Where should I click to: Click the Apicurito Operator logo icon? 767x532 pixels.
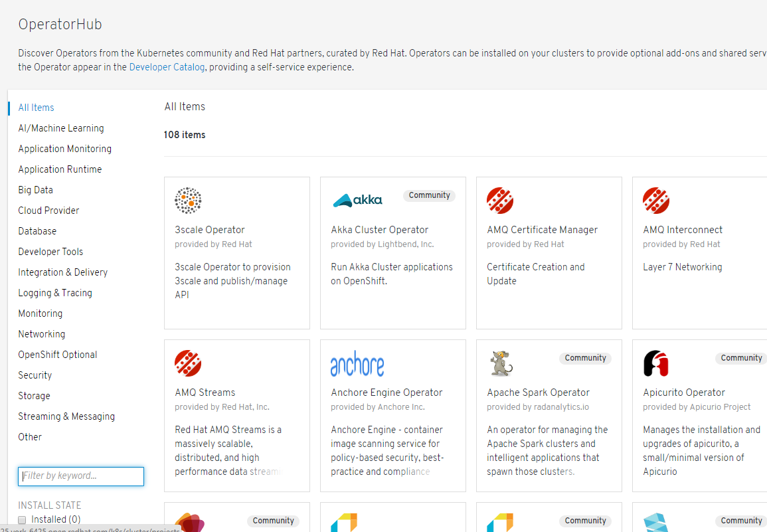coord(656,363)
